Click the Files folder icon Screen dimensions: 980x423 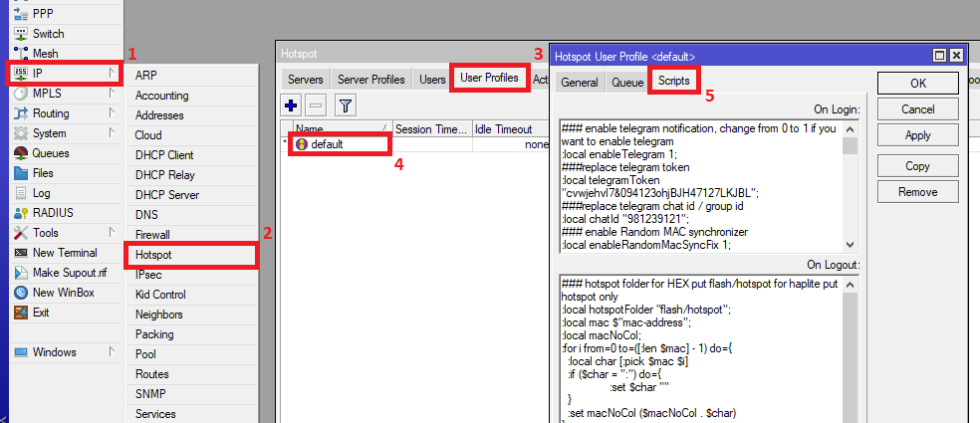[x=21, y=173]
